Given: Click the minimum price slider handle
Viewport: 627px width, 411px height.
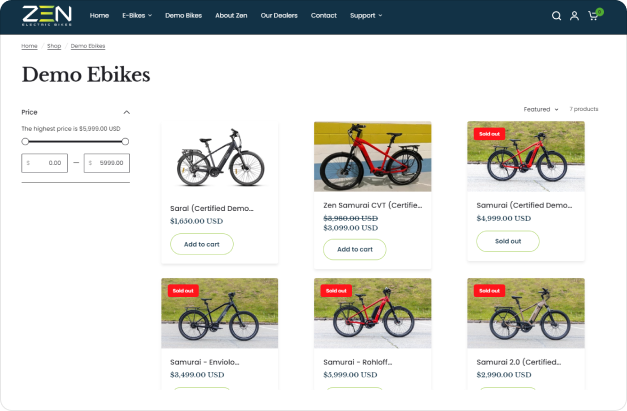Looking at the screenshot, I should click(x=25, y=142).
